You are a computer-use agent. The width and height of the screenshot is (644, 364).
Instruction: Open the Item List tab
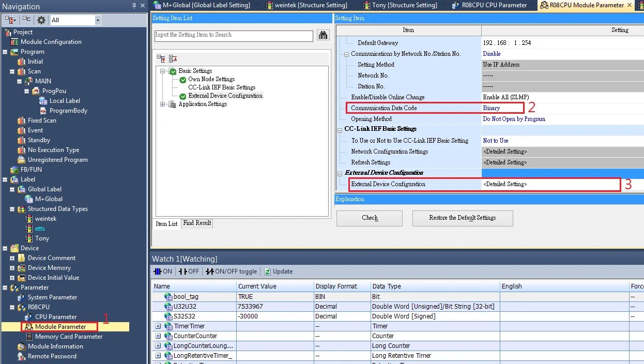(x=167, y=223)
